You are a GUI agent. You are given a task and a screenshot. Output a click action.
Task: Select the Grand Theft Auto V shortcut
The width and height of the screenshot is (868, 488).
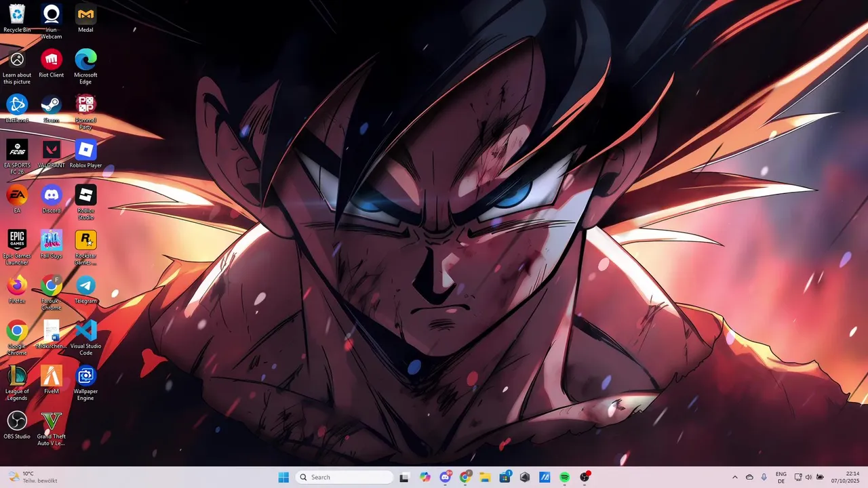coord(52,428)
